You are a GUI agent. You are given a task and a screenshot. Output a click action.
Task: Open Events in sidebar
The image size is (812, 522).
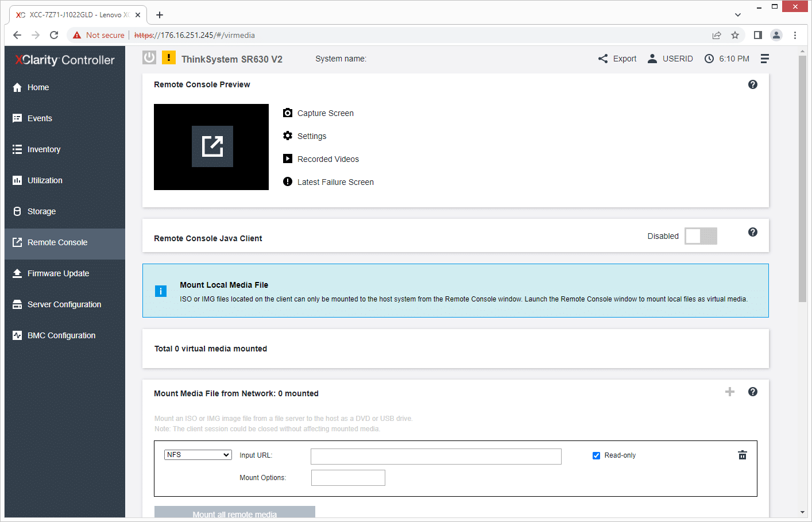click(65, 118)
